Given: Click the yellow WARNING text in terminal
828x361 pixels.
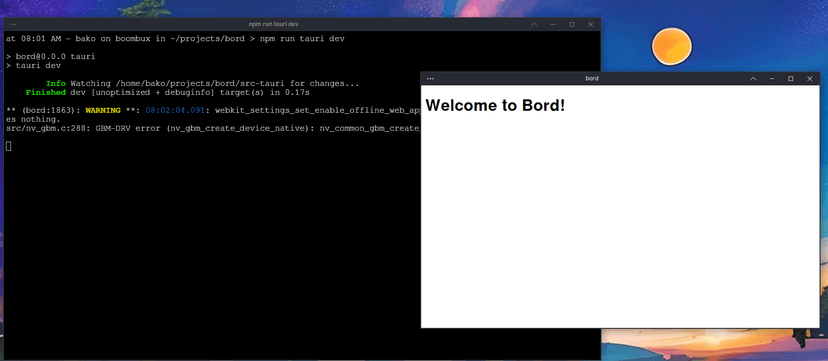Looking at the screenshot, I should click(x=105, y=110).
